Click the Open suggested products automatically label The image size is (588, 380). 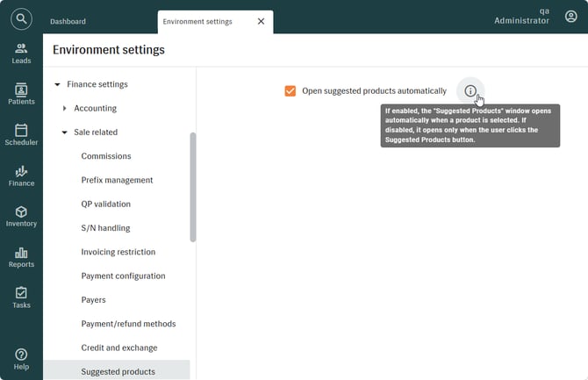[374, 91]
